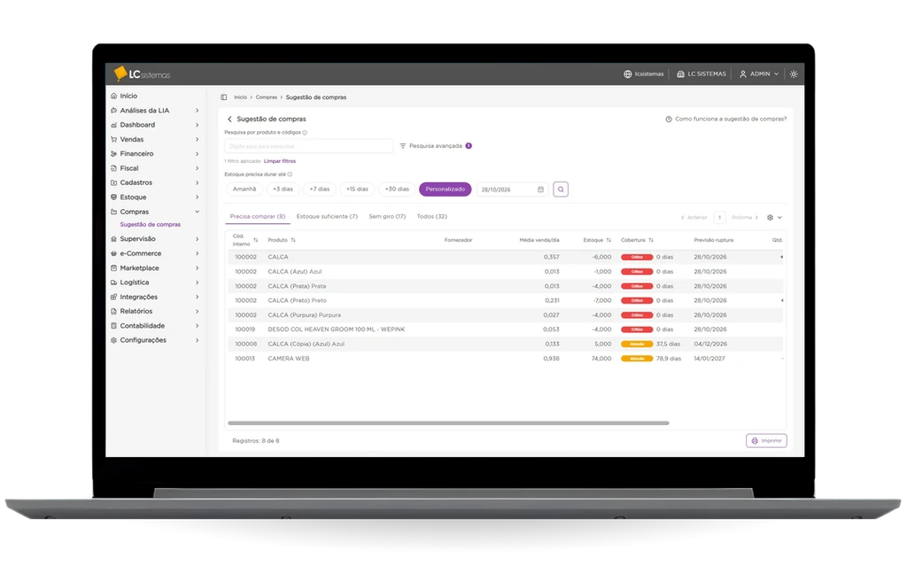
Task: Click the globe icon beside lcsistemas
Action: coord(628,74)
